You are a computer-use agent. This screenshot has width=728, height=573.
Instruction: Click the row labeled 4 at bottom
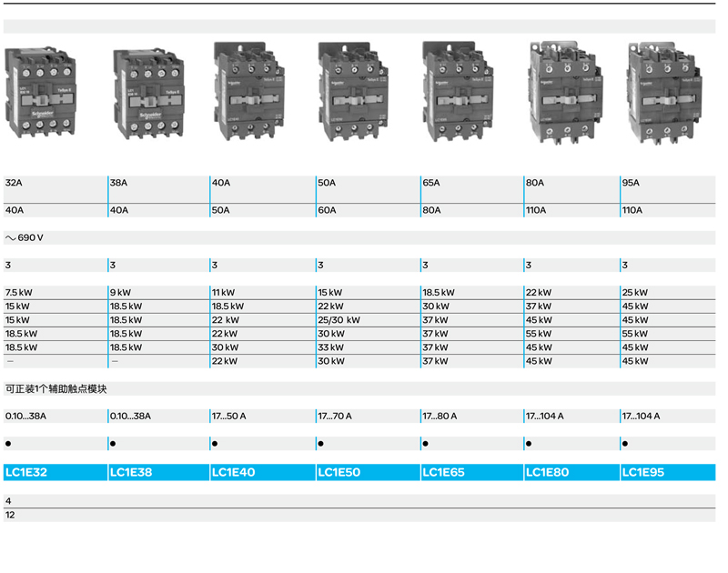click(359, 501)
